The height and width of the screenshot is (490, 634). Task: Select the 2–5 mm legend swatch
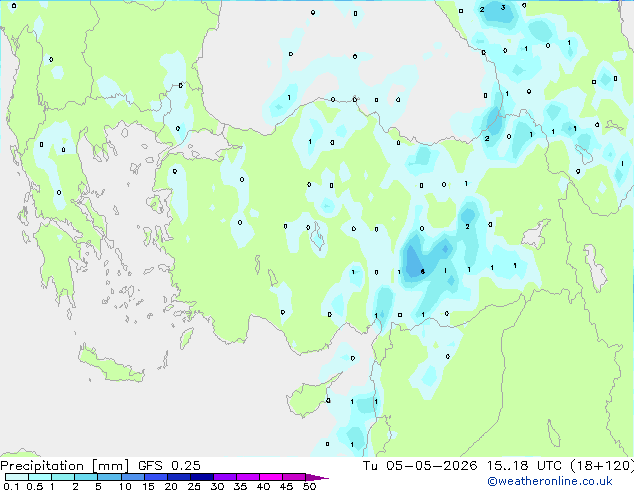(x=86, y=477)
